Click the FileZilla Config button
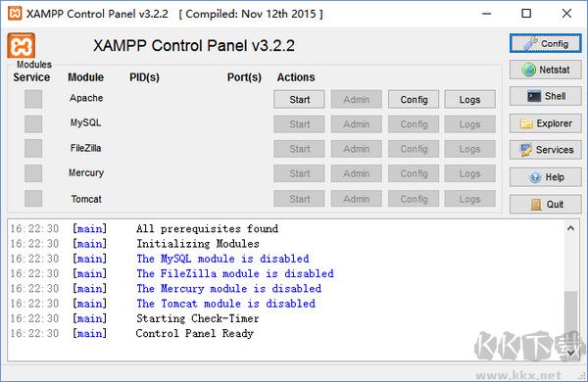Viewport: 588px width, 382px height. [414, 149]
